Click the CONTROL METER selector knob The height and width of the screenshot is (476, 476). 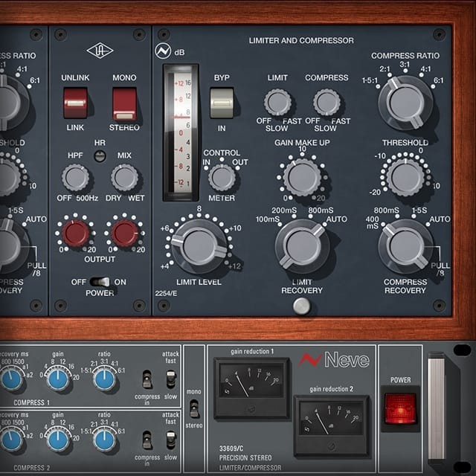click(x=222, y=177)
